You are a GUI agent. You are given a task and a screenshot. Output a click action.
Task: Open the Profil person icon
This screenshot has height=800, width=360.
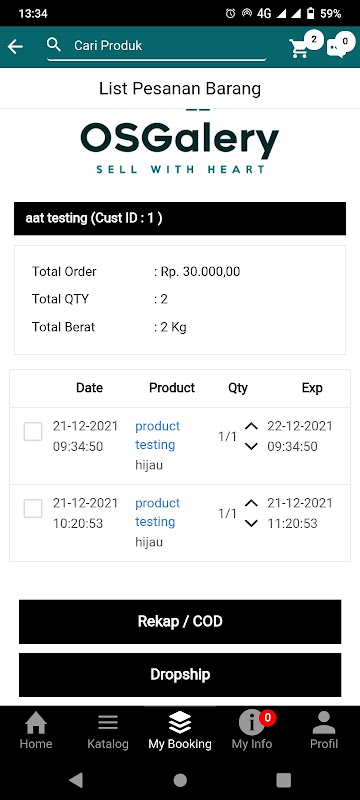(x=324, y=722)
